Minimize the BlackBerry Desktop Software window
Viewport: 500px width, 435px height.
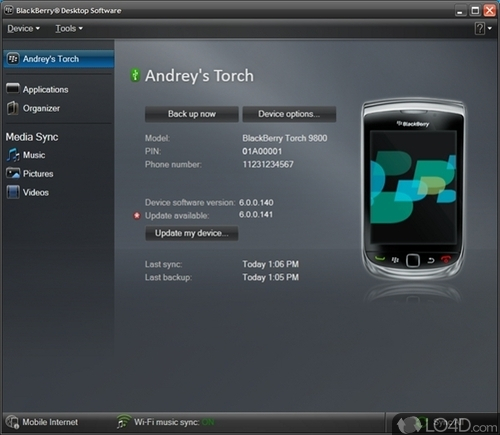pos(460,11)
